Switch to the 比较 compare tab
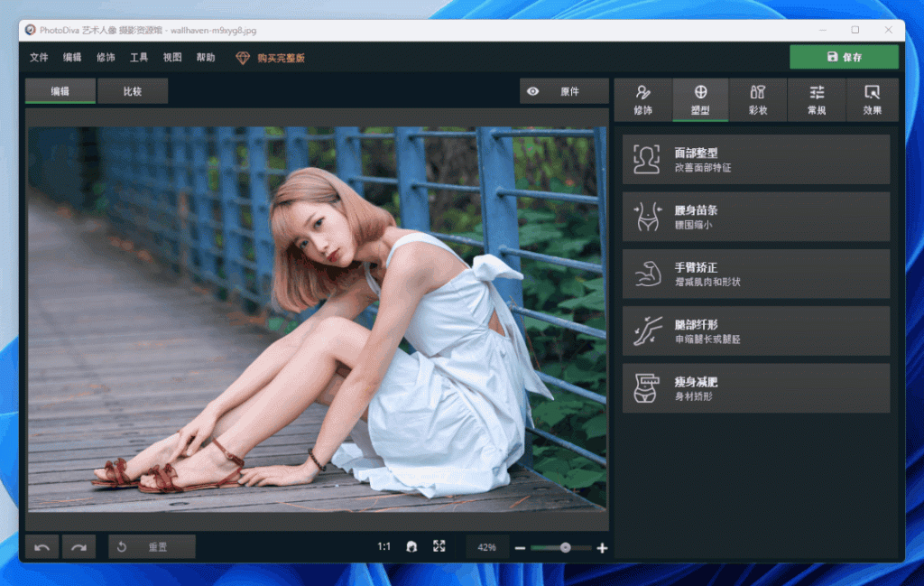 pos(132,91)
